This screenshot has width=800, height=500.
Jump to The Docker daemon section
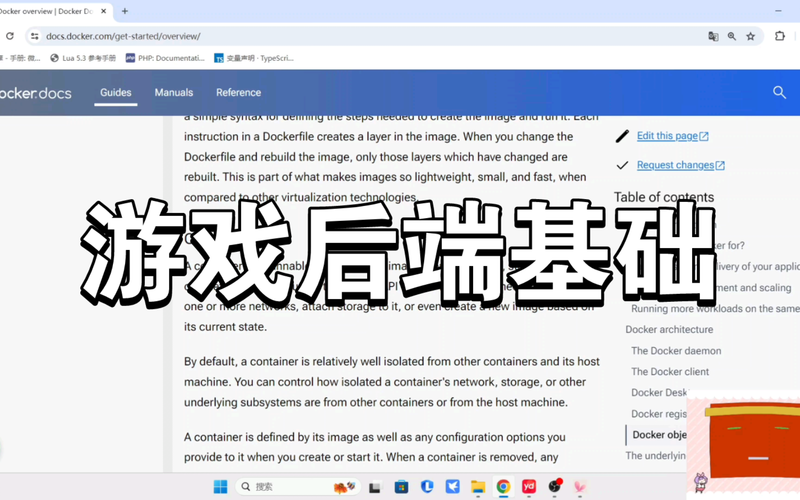(676, 351)
